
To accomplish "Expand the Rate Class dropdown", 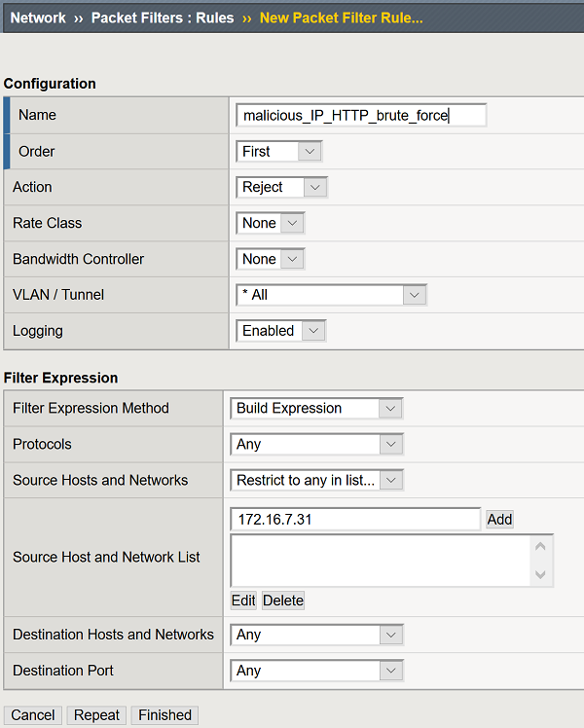I will click(271, 224).
